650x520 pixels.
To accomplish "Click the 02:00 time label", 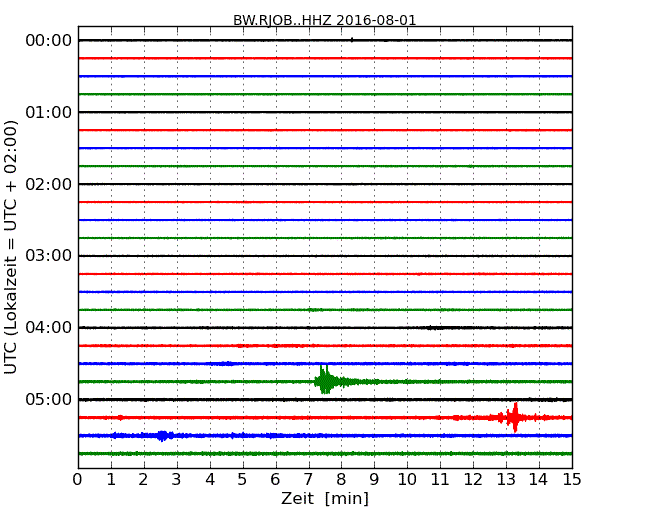I will [49, 184].
